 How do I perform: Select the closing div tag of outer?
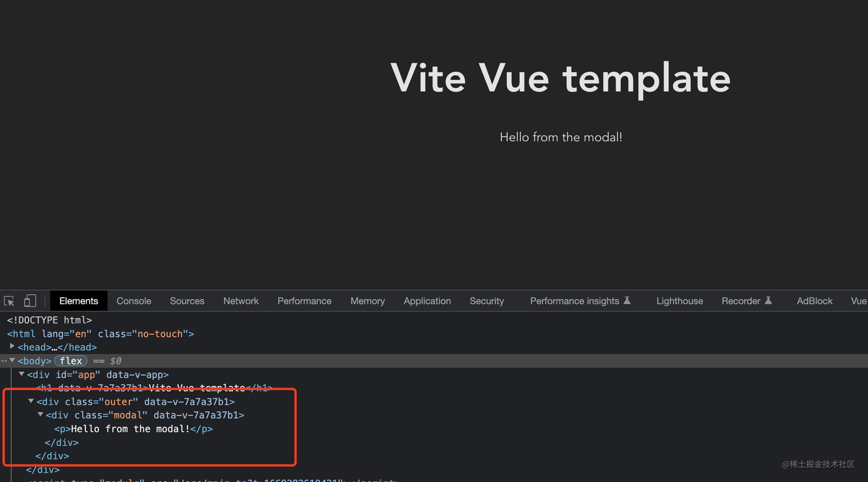click(x=52, y=456)
